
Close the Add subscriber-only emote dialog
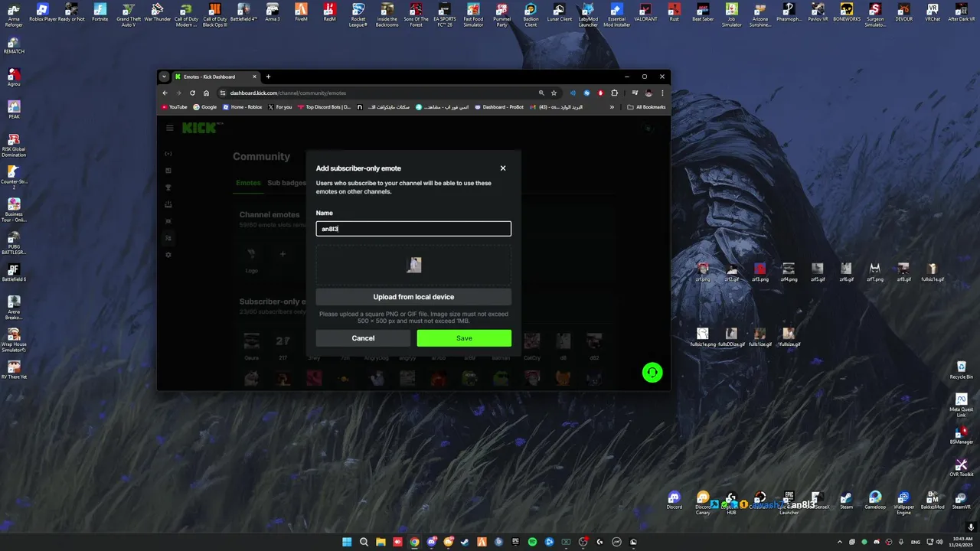coord(503,168)
